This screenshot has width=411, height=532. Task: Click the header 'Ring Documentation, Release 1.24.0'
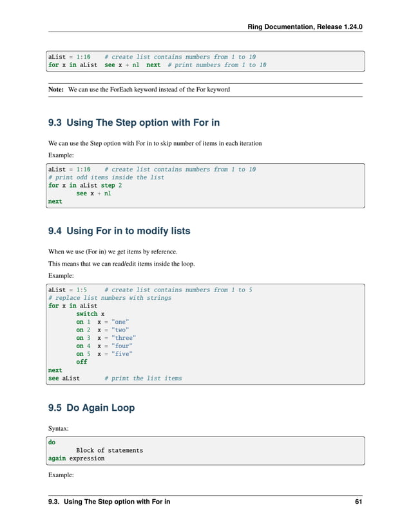[x=305, y=27]
